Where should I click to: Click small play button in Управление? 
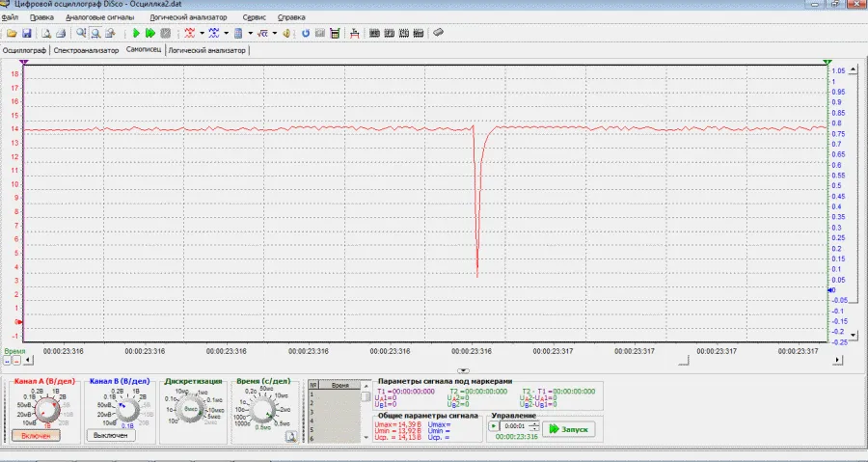tap(493, 426)
